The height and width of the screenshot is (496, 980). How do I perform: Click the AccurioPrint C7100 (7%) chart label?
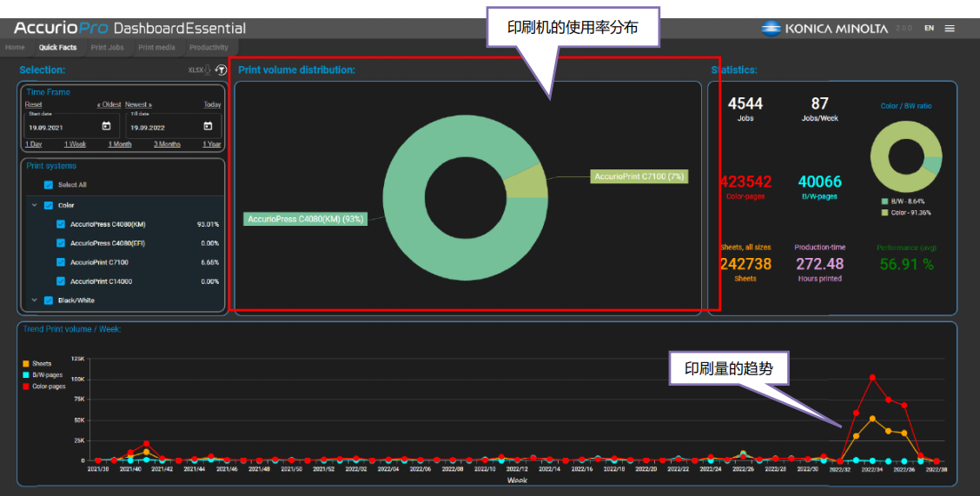639,177
